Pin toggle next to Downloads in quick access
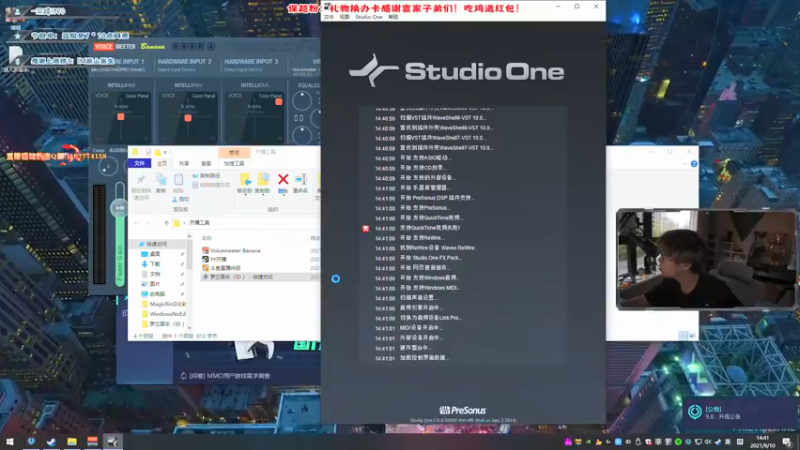 coord(182,264)
